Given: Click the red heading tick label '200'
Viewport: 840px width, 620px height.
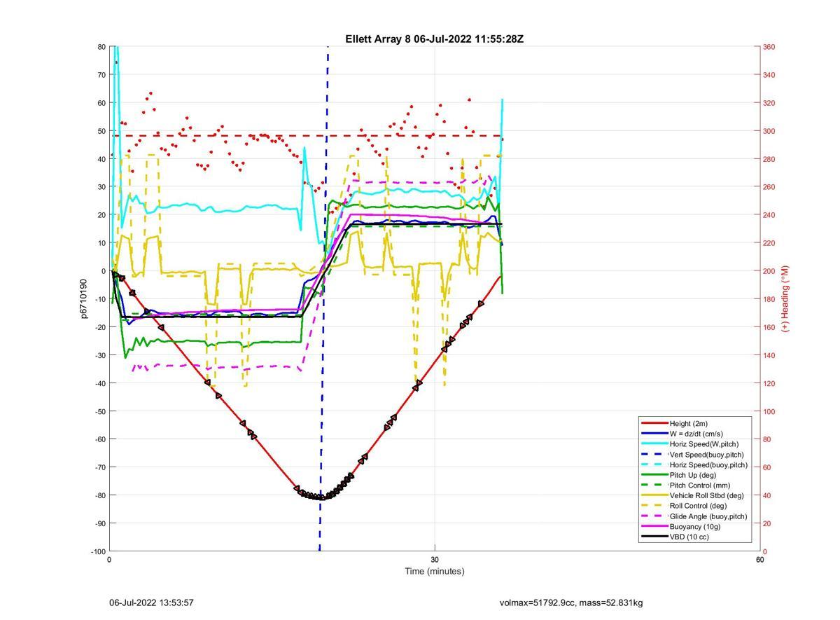Looking at the screenshot, I should tap(769, 271).
